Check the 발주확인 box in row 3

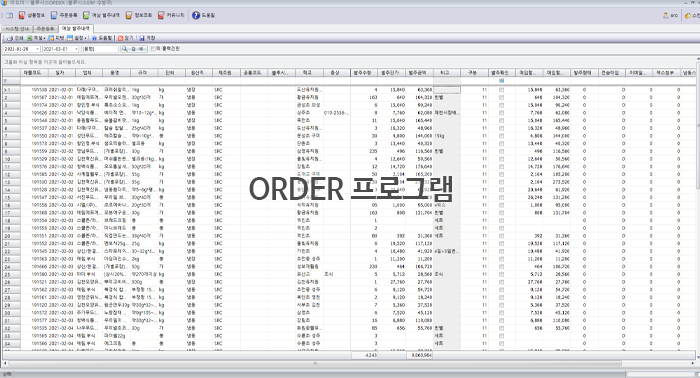pyautogui.click(x=501, y=105)
